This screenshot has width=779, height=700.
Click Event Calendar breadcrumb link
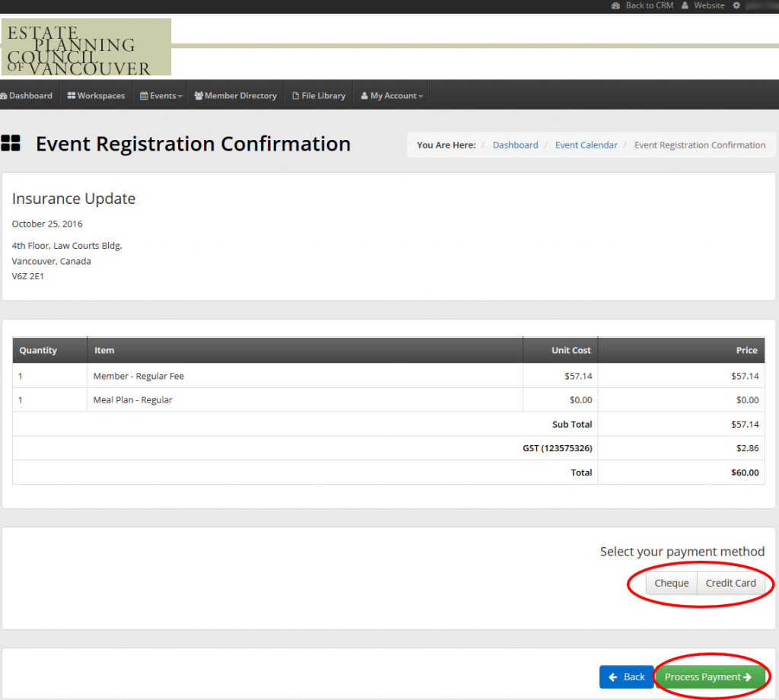tap(587, 145)
